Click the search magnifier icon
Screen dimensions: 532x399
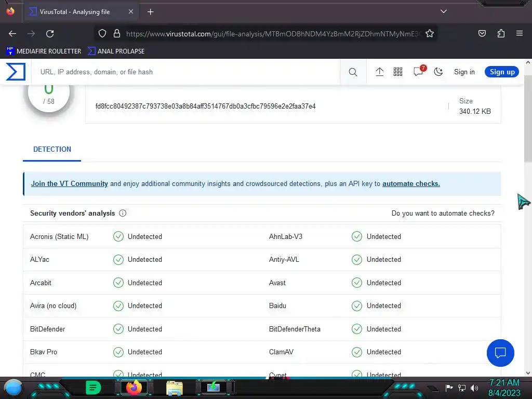coord(353,72)
